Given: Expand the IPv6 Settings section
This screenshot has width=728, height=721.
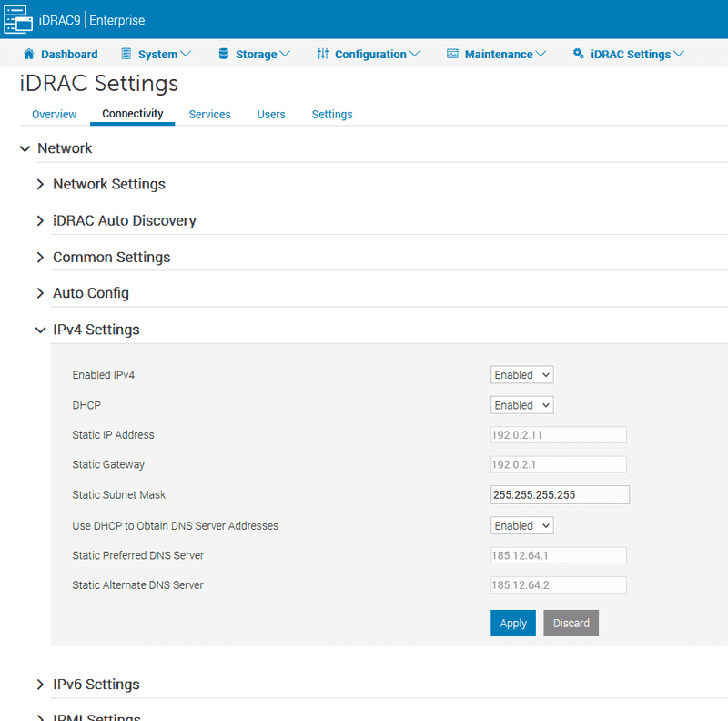Looking at the screenshot, I should 40,684.
